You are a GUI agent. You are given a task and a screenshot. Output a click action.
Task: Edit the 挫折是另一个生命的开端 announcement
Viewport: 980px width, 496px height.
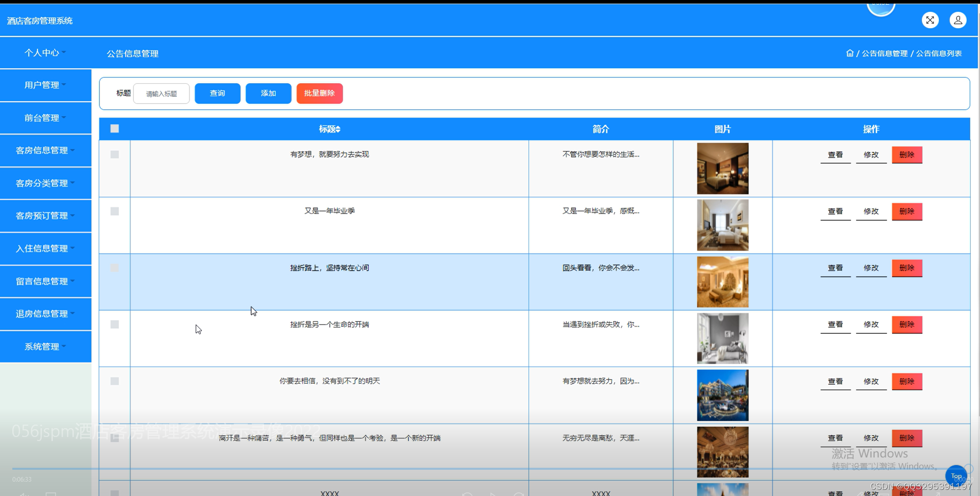coord(871,325)
